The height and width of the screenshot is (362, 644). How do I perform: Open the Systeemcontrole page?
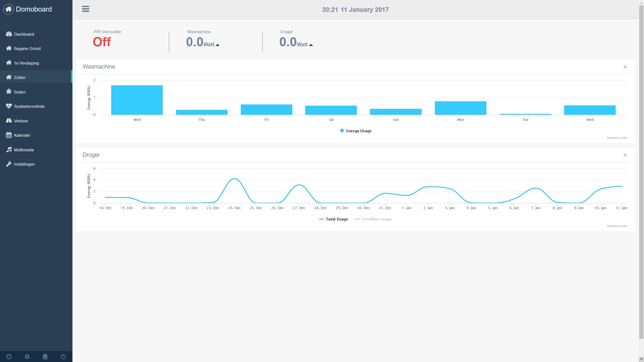point(36,106)
